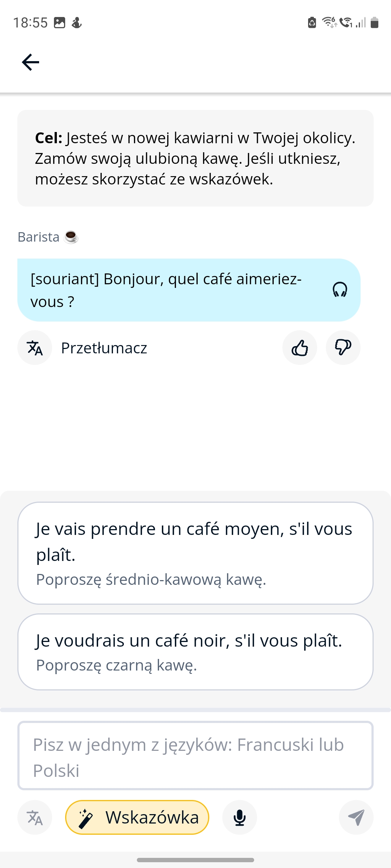Click the Wskazówka hint button
Image resolution: width=391 pixels, height=868 pixels.
point(137,817)
